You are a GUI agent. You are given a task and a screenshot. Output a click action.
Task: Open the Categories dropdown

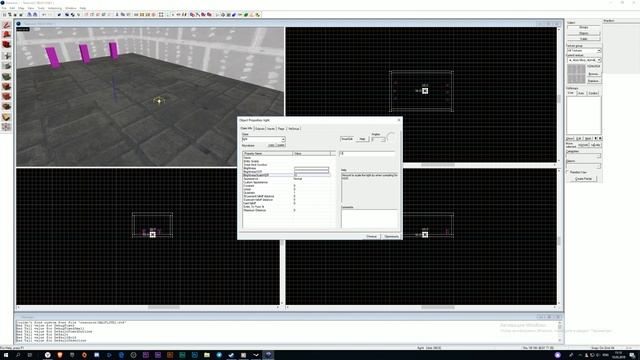point(584,156)
